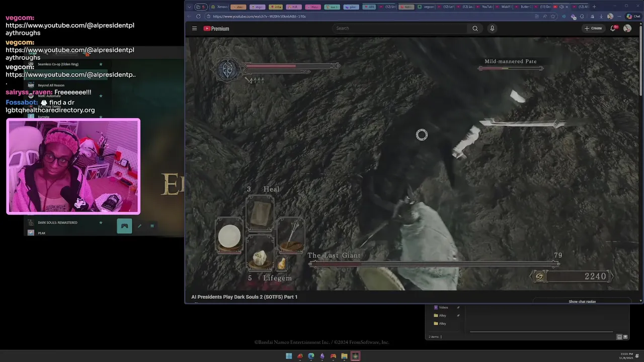This screenshot has width=644, height=362.
Task: Switch to the AFK browser tab
Action: click(x=369, y=7)
